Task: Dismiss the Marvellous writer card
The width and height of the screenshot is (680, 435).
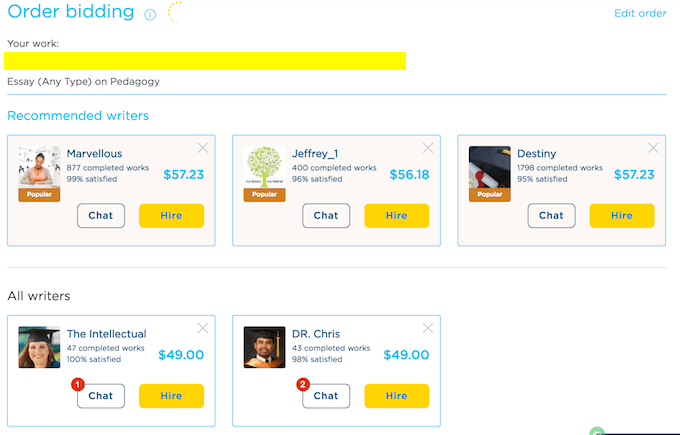Action: tap(203, 148)
